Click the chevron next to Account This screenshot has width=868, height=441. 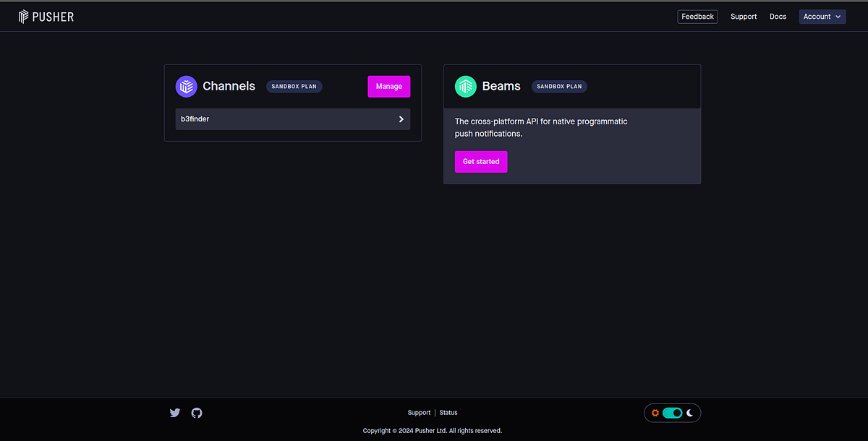838,17
